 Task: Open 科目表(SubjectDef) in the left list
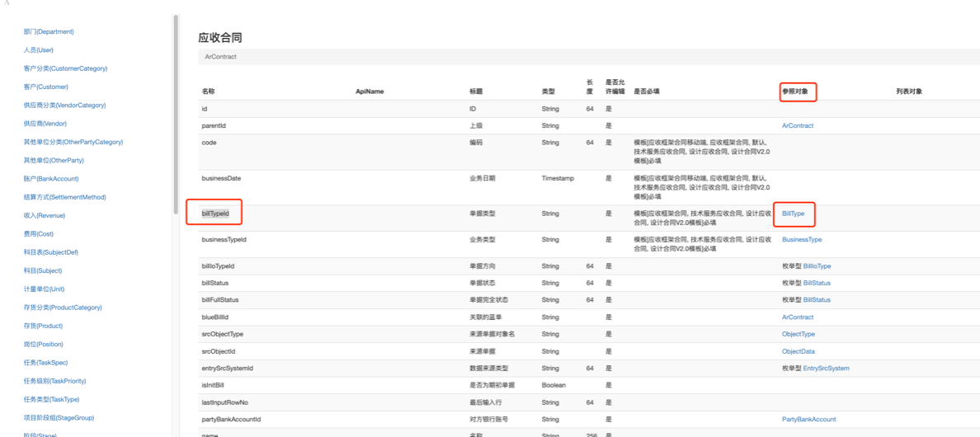coord(51,252)
